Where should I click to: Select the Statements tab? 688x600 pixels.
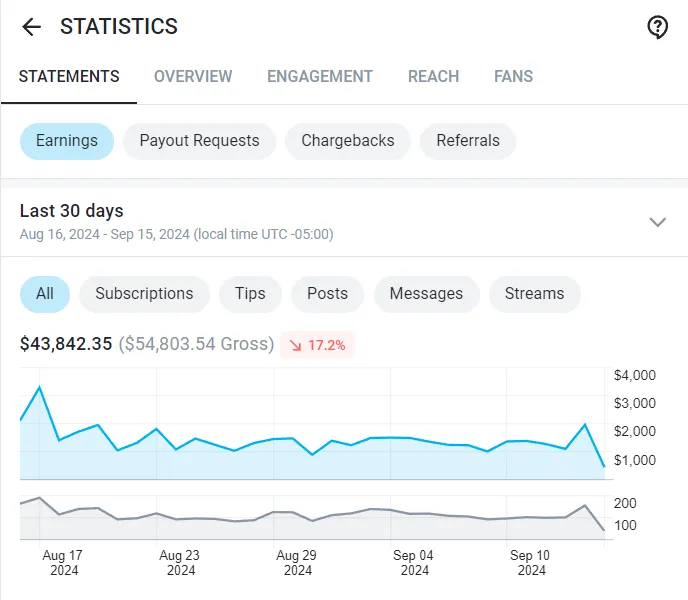(69, 76)
